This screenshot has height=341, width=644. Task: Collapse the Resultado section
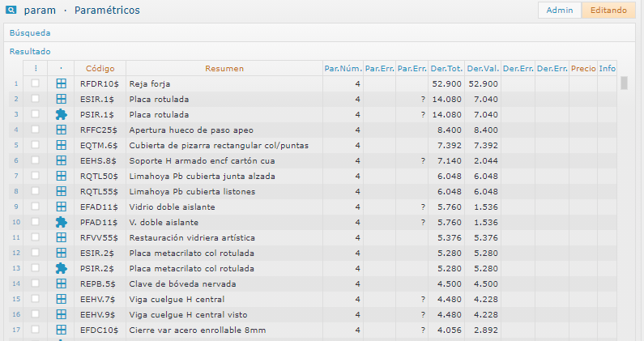point(30,51)
